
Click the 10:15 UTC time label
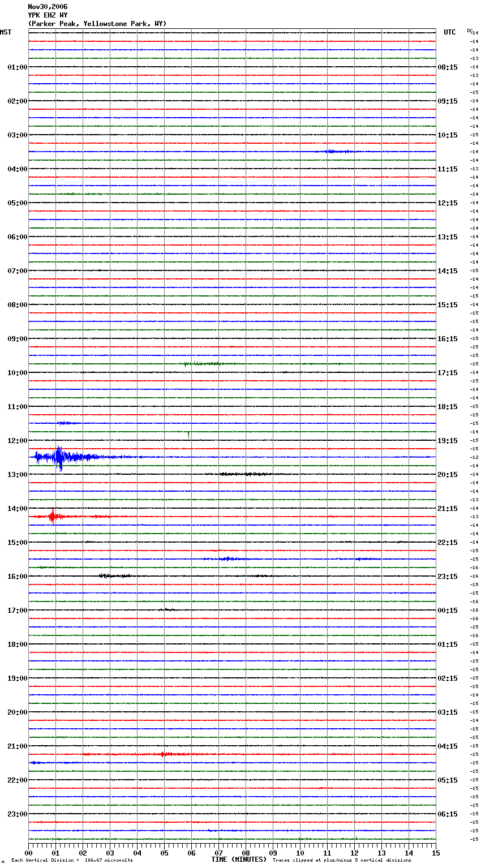tap(448, 135)
